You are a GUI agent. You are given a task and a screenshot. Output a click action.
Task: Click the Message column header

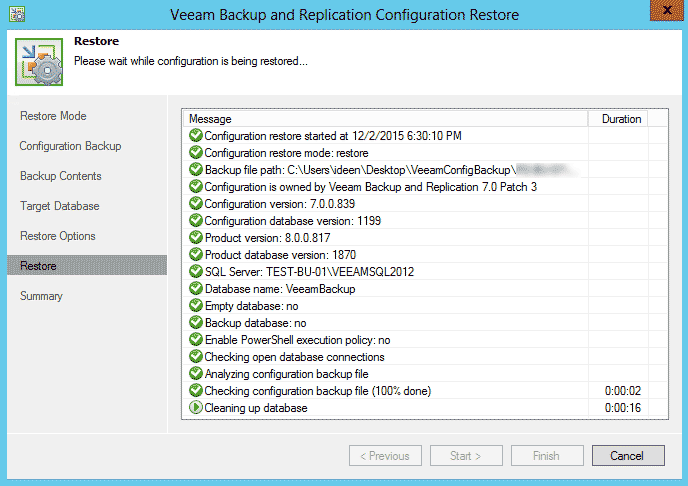[x=385, y=119]
